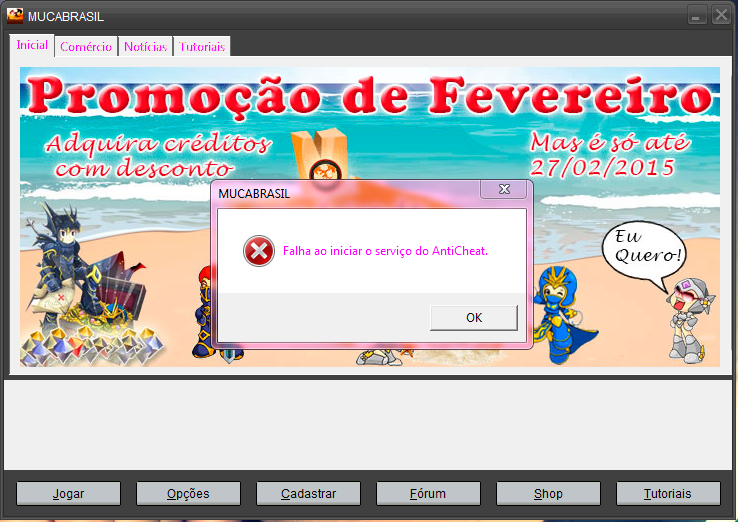Click the Shop button

(x=548, y=494)
